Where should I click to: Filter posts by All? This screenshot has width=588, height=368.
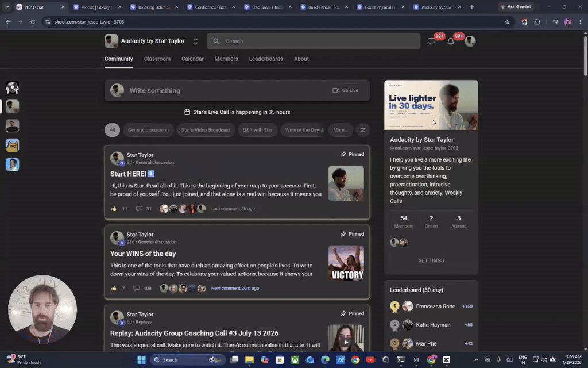112,130
